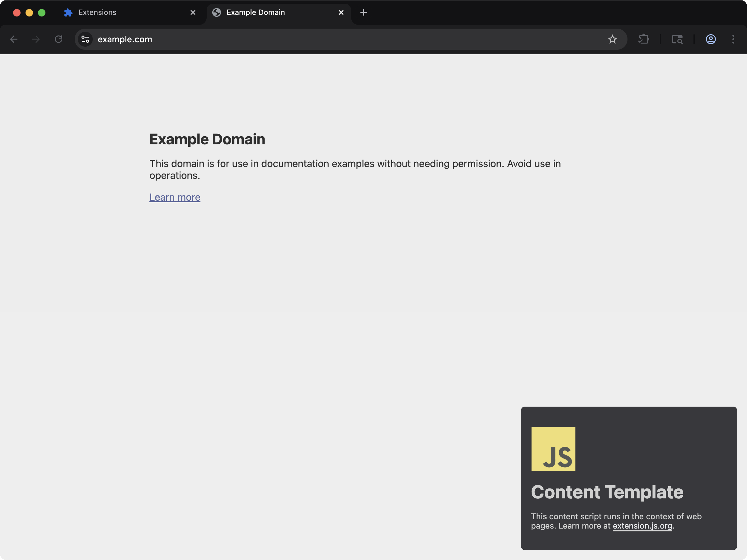Minimize window with yellow traffic light
Image resolution: width=747 pixels, height=560 pixels.
tap(29, 12)
